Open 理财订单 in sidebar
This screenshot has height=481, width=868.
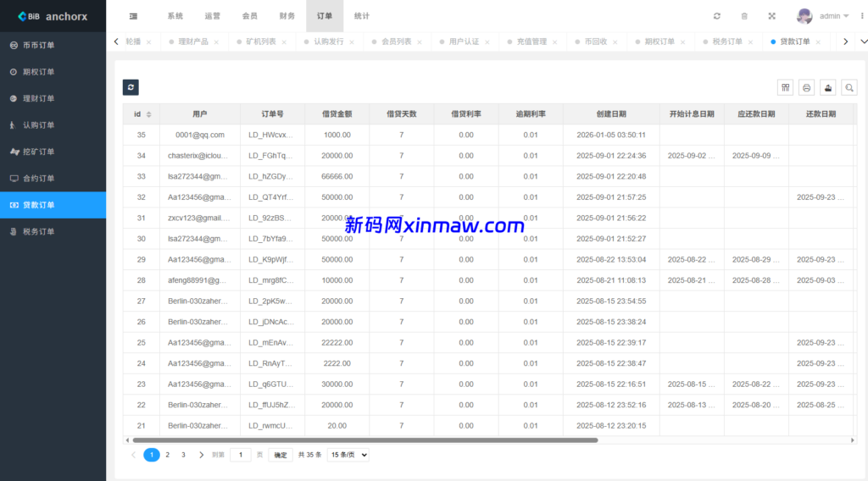click(53, 98)
